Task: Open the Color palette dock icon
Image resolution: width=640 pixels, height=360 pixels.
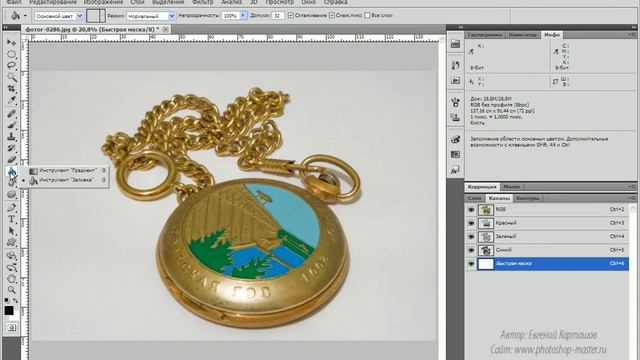Action: [x=456, y=139]
